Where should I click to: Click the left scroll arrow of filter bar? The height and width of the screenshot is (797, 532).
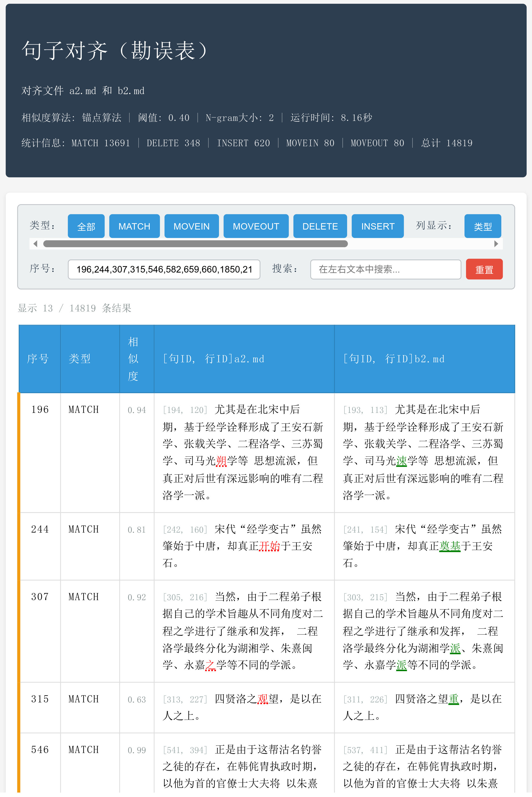[x=35, y=244]
